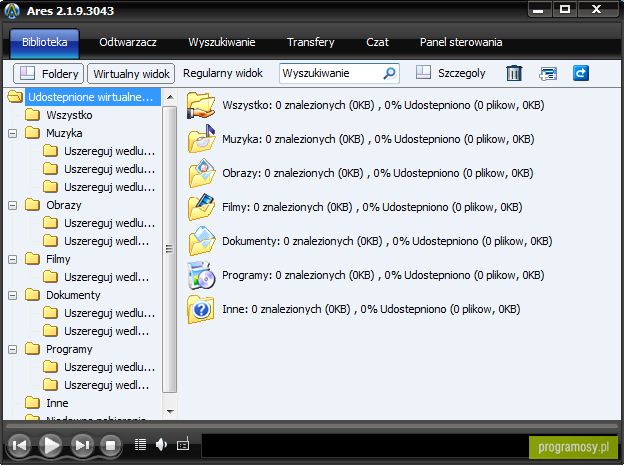Click the player mini-view icon beside volume

click(x=183, y=444)
